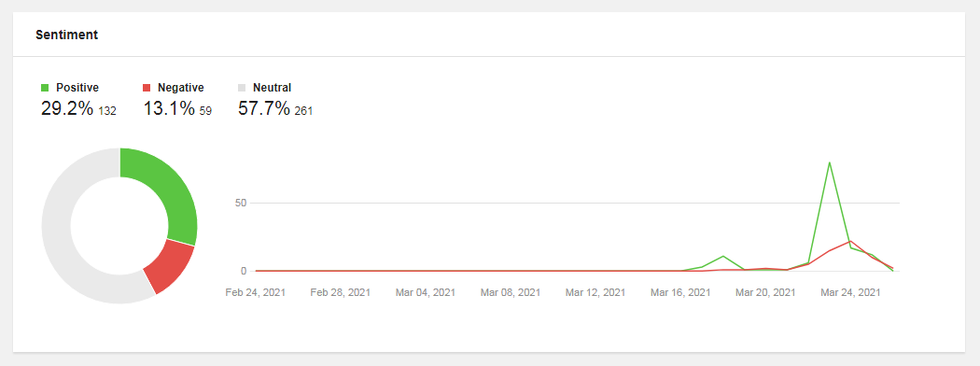The width and height of the screenshot is (980, 366).
Task: Click the green line peak on the chart
Action: pos(830,162)
